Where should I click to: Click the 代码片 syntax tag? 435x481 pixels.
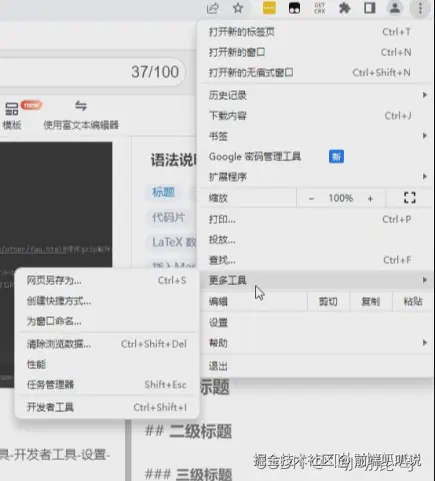pos(168,217)
